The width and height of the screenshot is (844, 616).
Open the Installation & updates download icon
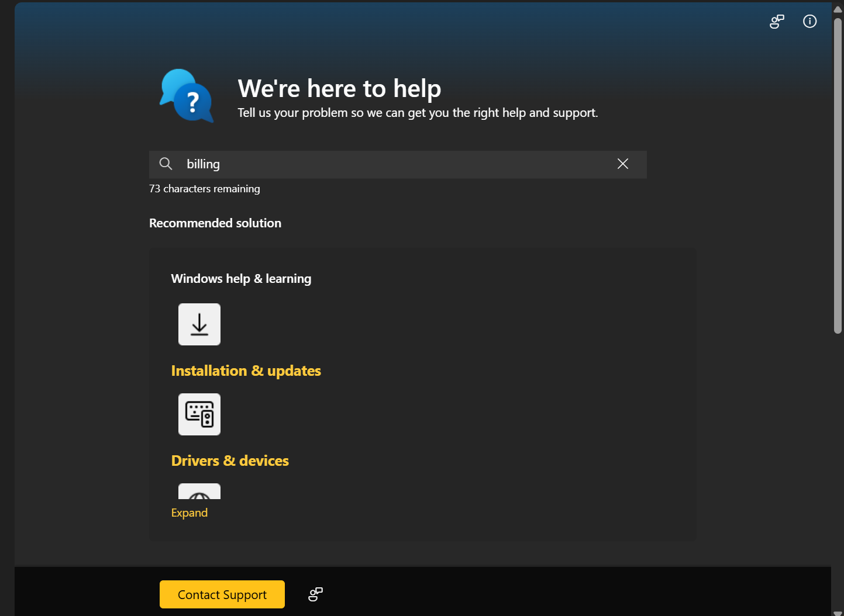tap(199, 324)
